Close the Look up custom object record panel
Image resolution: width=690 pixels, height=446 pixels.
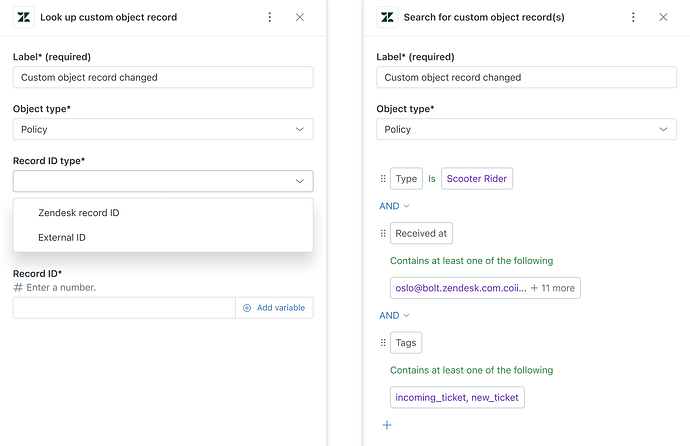pyautogui.click(x=300, y=17)
